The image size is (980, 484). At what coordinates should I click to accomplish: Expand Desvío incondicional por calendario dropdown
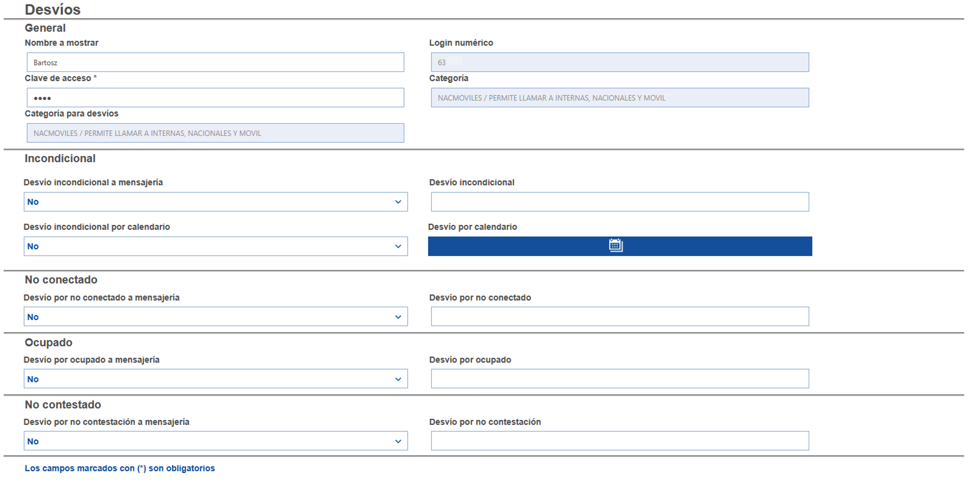click(215, 246)
